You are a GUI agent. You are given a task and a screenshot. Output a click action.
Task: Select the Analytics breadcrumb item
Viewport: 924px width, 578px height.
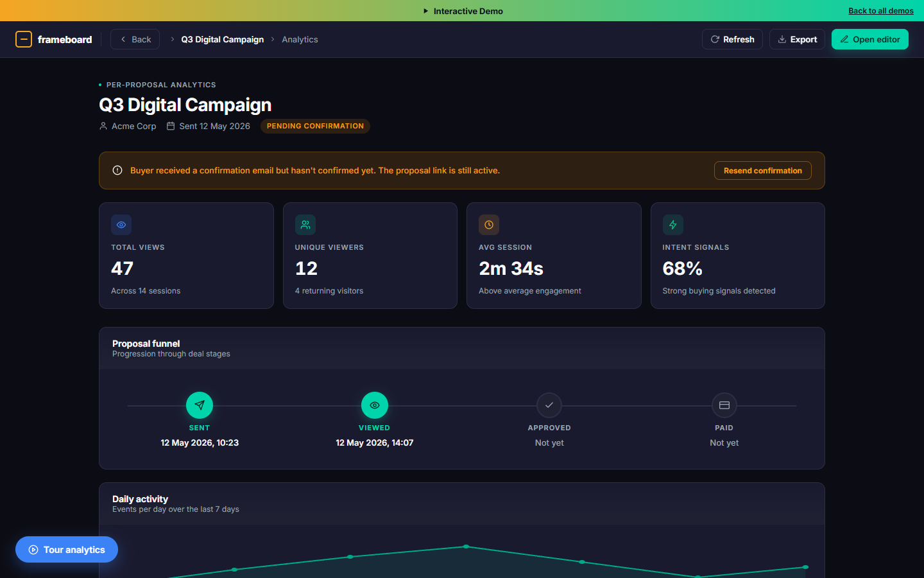[x=300, y=39]
